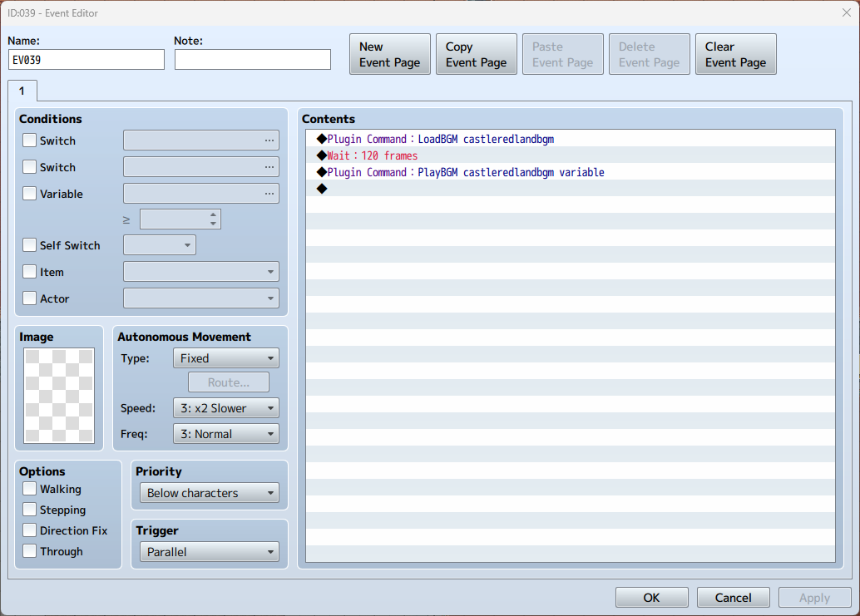
Task: Open the Trigger dropdown set to Parallel
Action: [x=210, y=552]
